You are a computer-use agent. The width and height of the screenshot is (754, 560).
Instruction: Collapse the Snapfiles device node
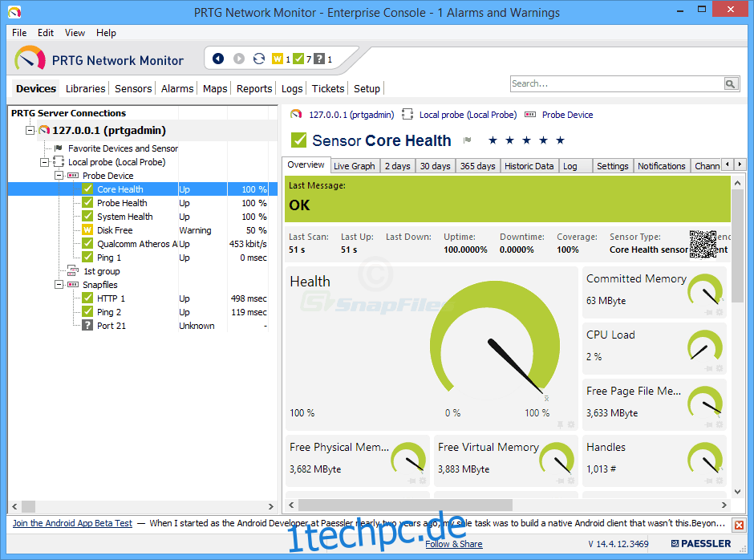click(59, 285)
